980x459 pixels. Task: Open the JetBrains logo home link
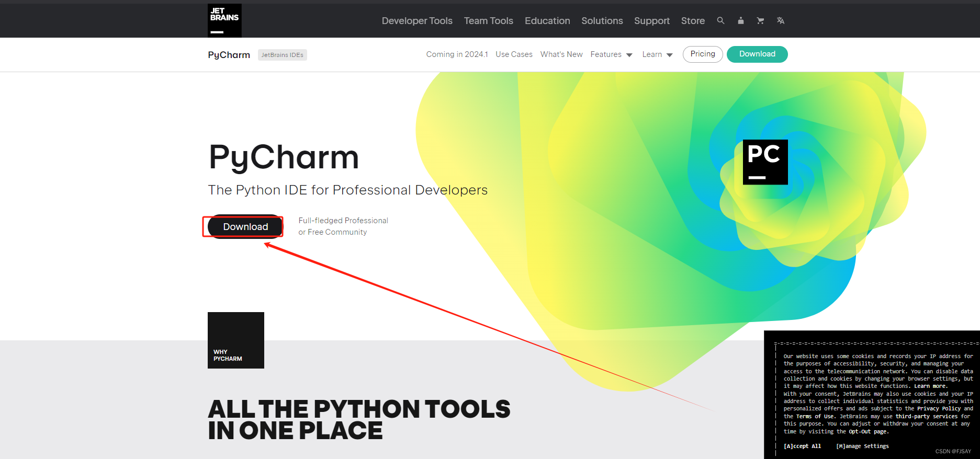pyautogui.click(x=224, y=20)
